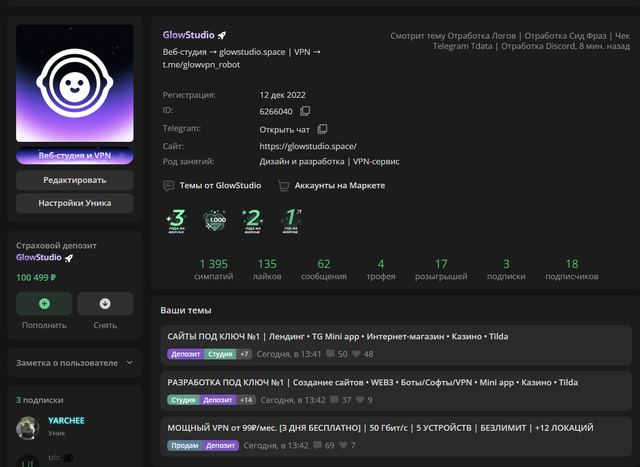Click rocket icon next to GlowStudio name
This screenshot has height=467, width=640.
pos(222,36)
